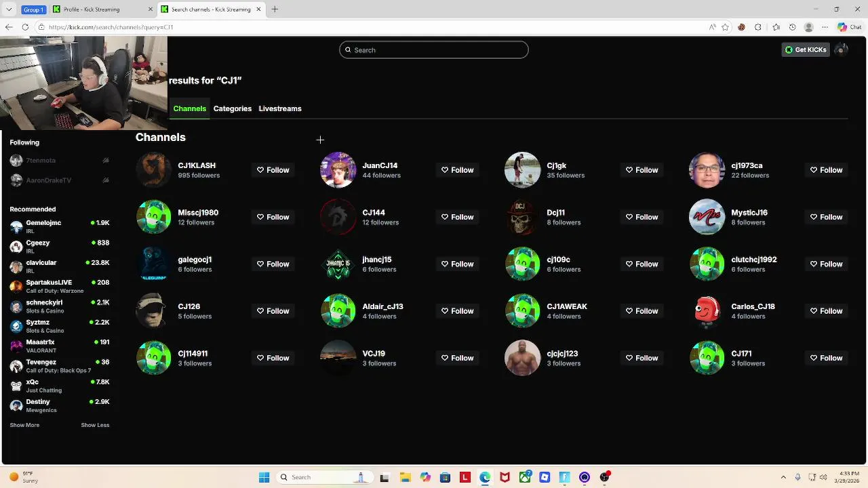Switch to the Channels tab
Image resolution: width=868 pixels, height=488 pixels.
189,108
